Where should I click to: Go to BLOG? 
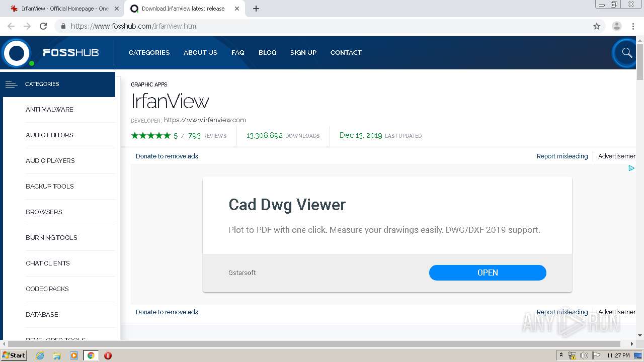(267, 52)
